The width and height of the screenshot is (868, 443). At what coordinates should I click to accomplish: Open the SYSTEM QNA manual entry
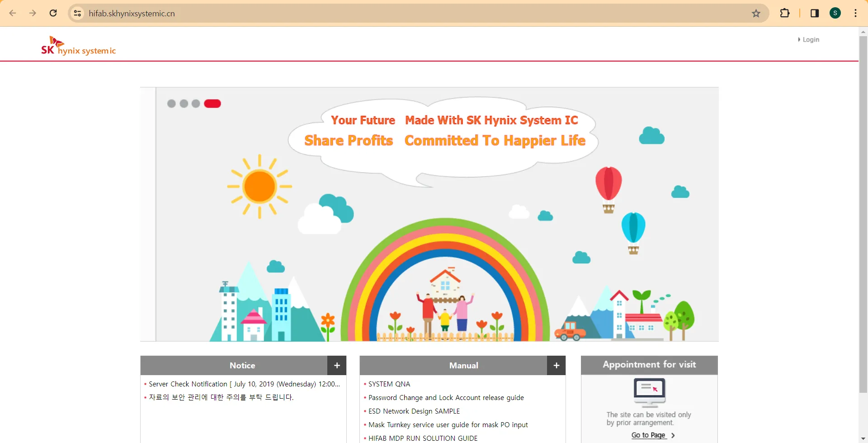click(x=389, y=384)
